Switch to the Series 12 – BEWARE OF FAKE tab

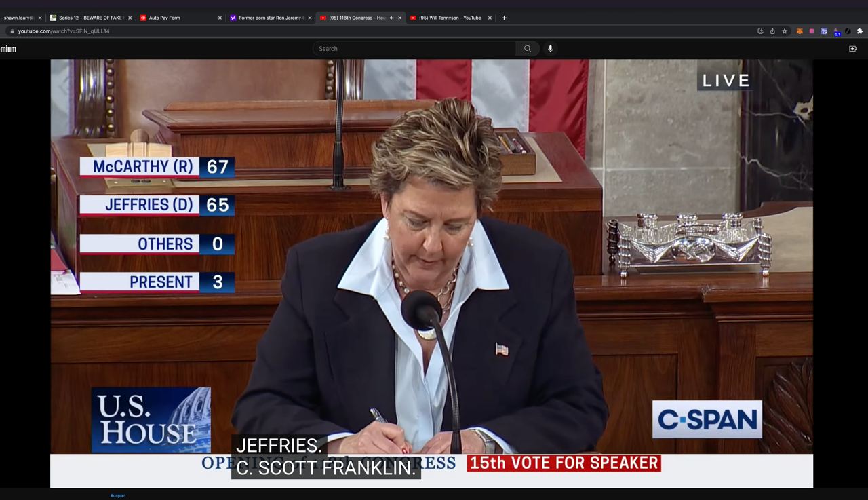click(90, 18)
